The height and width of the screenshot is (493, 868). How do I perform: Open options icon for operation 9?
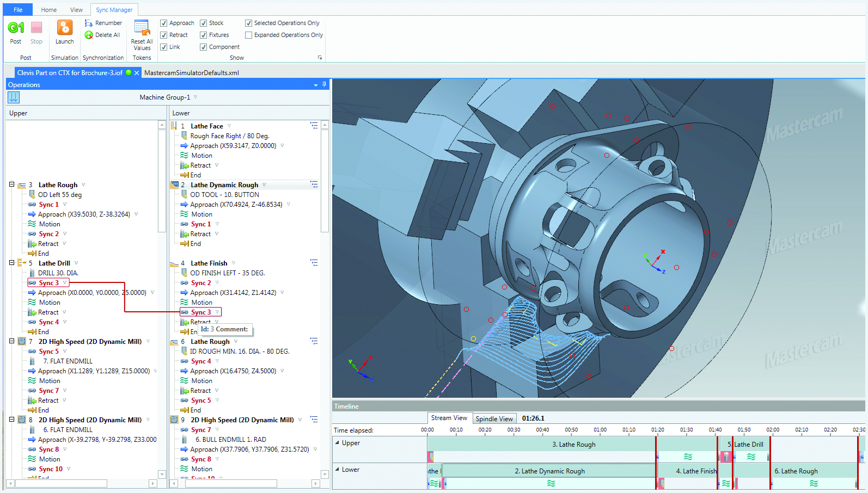314,420
